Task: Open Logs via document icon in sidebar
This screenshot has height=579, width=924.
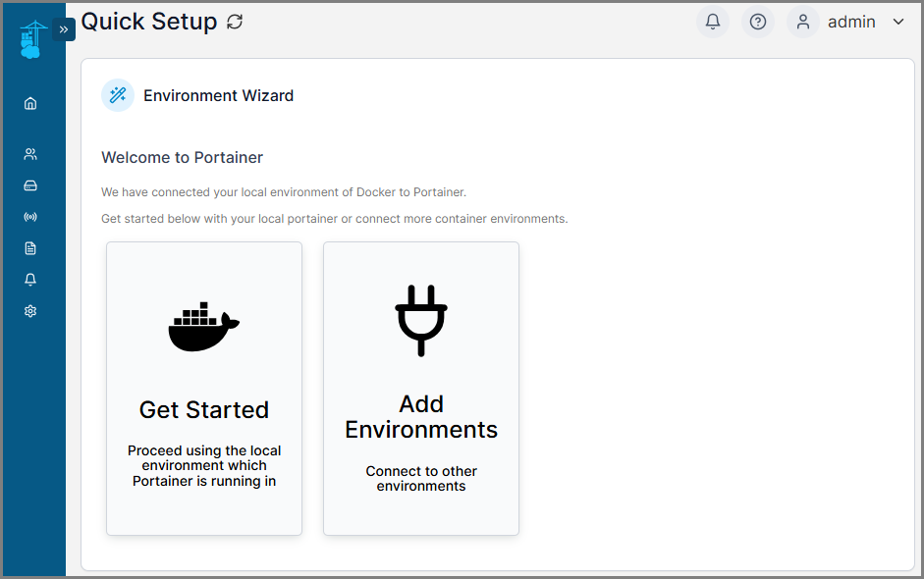Action: tap(30, 248)
